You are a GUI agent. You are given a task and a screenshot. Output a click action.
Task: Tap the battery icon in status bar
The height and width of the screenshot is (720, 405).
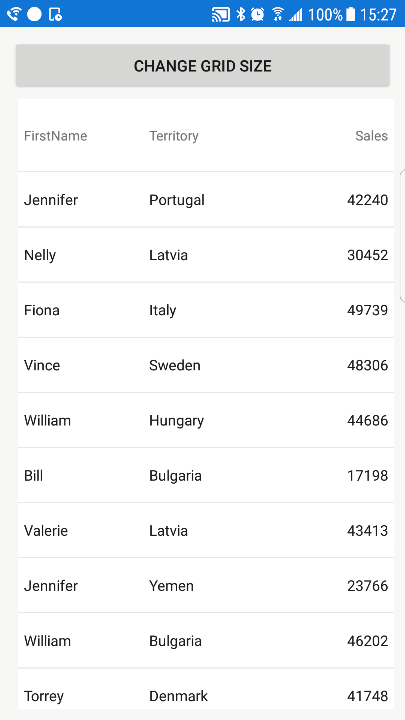pos(350,14)
